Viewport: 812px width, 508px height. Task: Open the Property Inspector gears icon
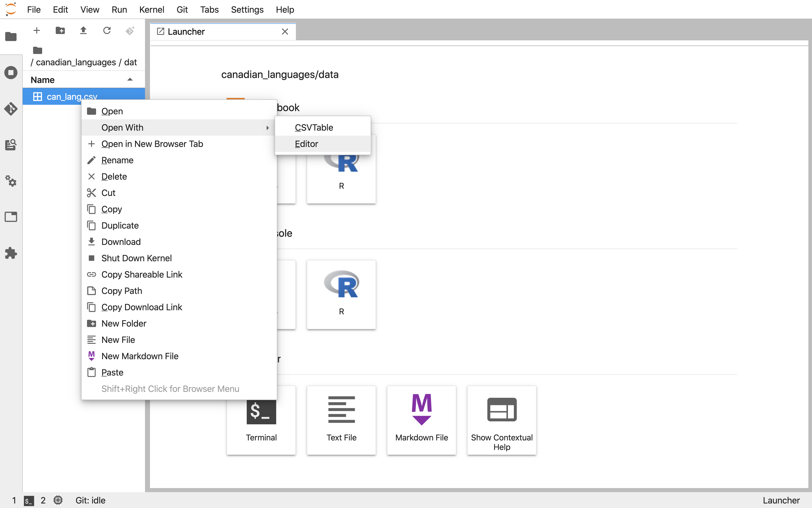click(11, 181)
